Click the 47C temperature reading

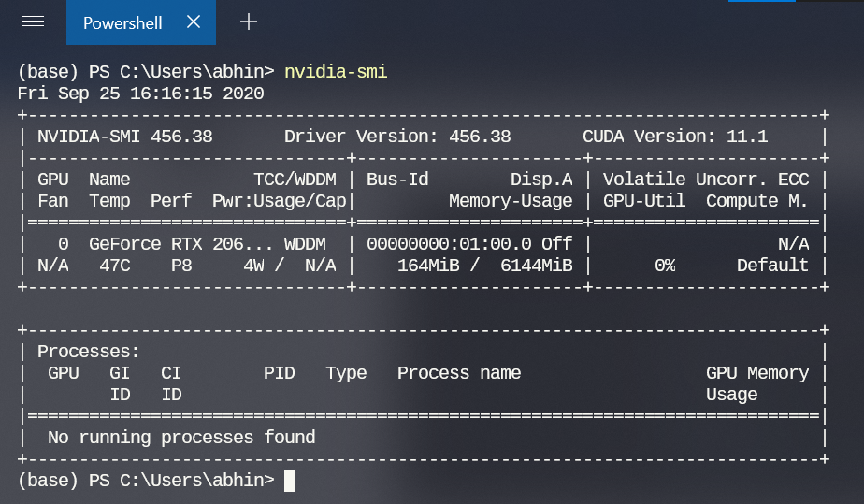tap(114, 266)
